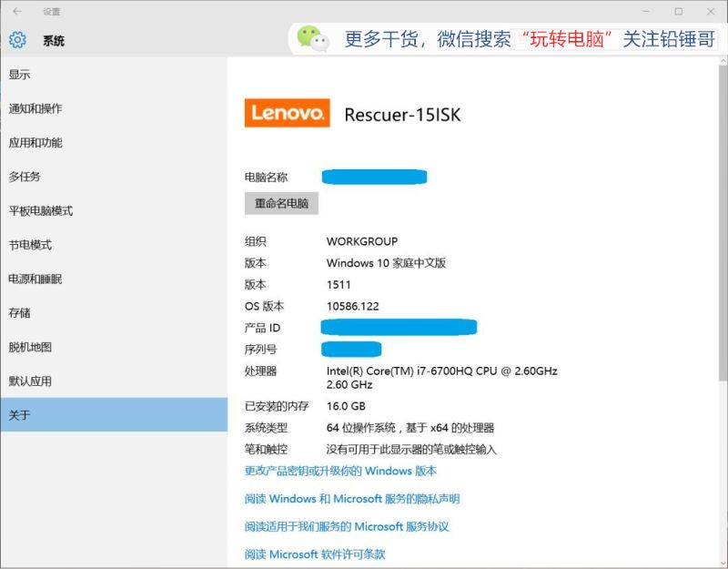Image resolution: width=728 pixels, height=569 pixels.
Task: Click the System gear icon
Action: (17, 40)
